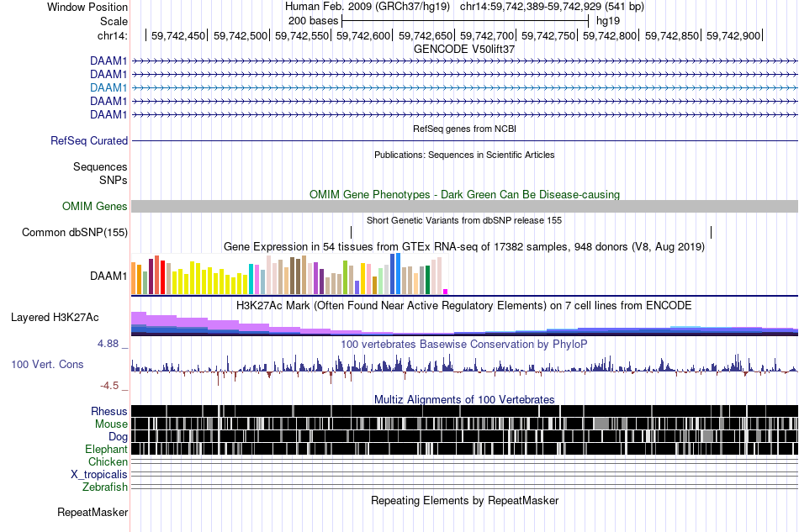Click the genome assembly text 'Human Feb. 2009 (GRCh37/hg19)'
This screenshot has width=799, height=532.
click(368, 7)
